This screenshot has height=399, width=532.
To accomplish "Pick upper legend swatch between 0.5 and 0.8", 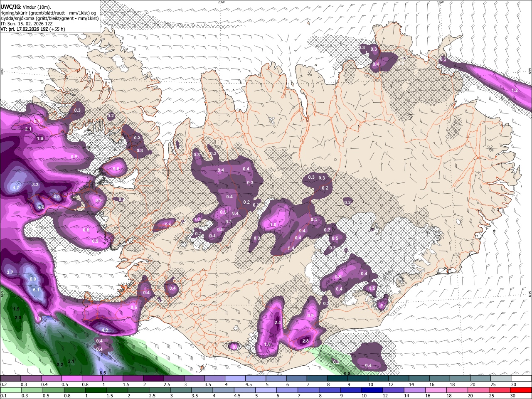I will coord(72,379).
